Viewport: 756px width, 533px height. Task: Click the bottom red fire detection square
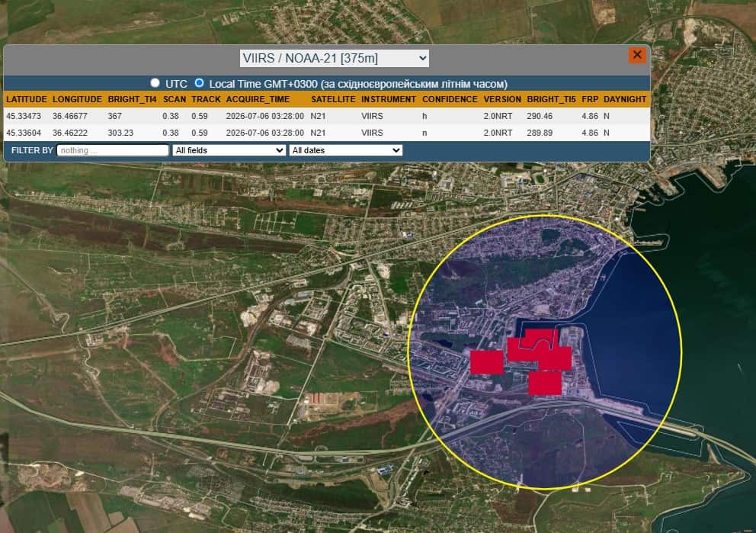point(545,383)
